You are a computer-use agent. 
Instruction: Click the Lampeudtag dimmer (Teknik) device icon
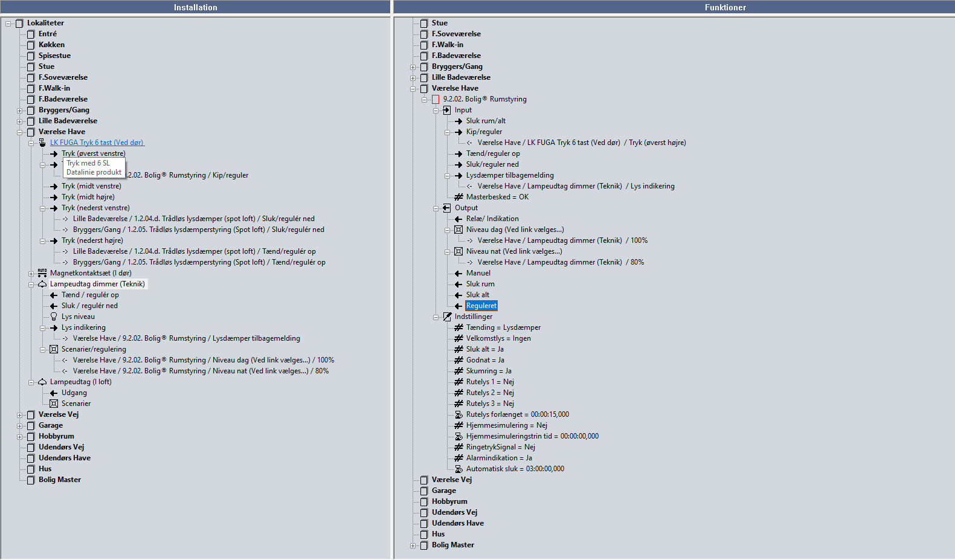(42, 284)
